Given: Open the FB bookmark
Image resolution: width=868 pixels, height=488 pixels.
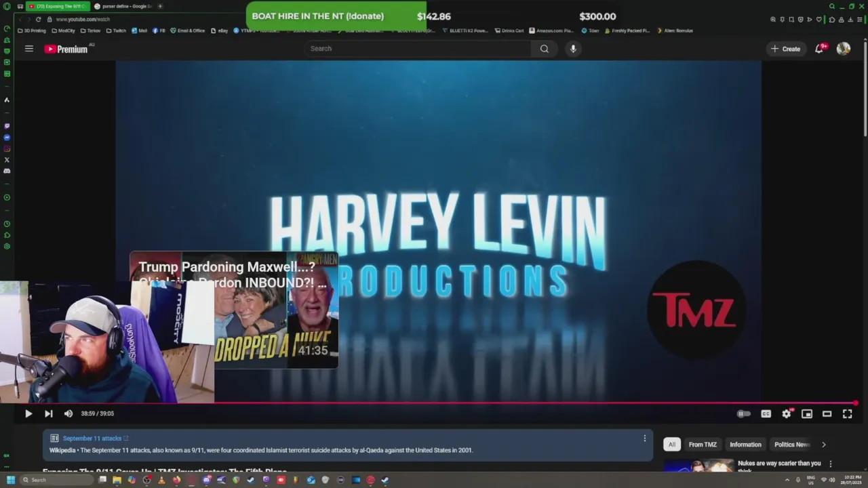Looking at the screenshot, I should [x=159, y=30].
